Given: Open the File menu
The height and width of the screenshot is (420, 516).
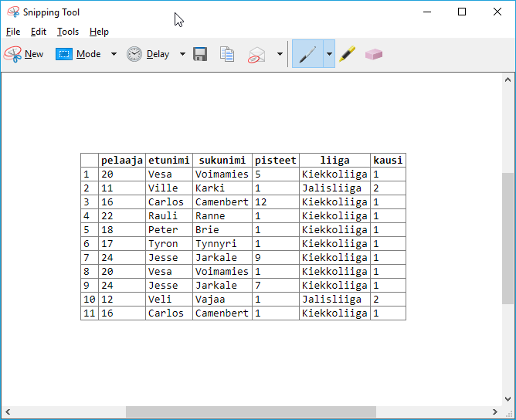Looking at the screenshot, I should [13, 32].
